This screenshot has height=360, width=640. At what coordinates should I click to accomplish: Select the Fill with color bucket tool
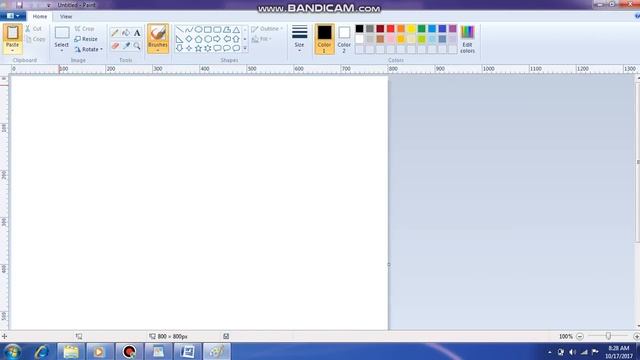tap(126, 33)
